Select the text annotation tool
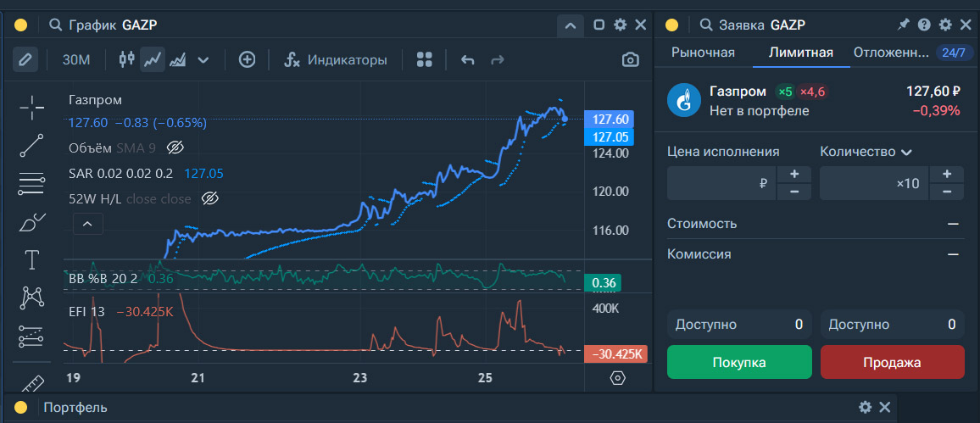The width and height of the screenshot is (980, 423). 31,260
